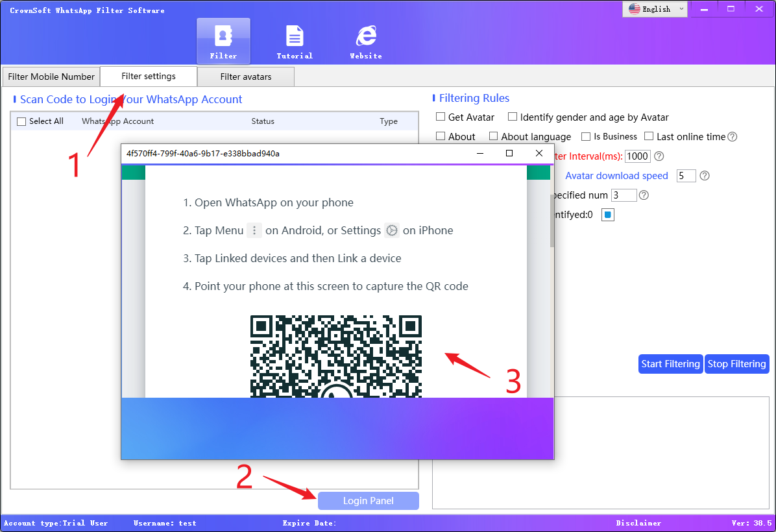Image resolution: width=776 pixels, height=532 pixels.
Task: Open the Filter section with the contact-book icon
Action: [223, 42]
